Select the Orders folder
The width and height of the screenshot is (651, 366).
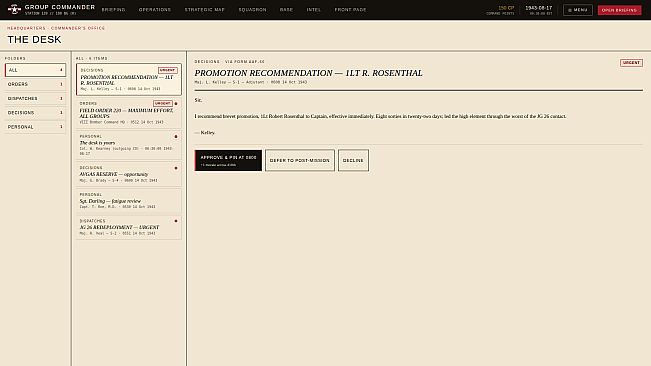tap(35, 84)
